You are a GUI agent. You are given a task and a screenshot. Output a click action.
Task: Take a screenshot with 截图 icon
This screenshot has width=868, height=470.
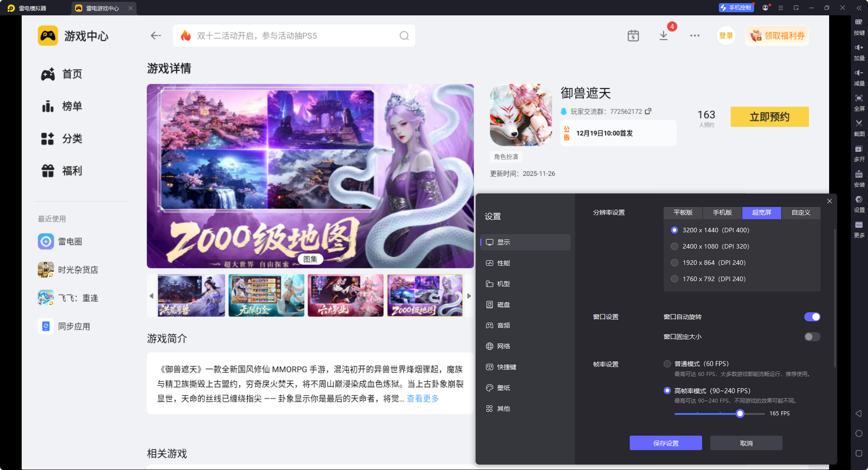[859, 127]
